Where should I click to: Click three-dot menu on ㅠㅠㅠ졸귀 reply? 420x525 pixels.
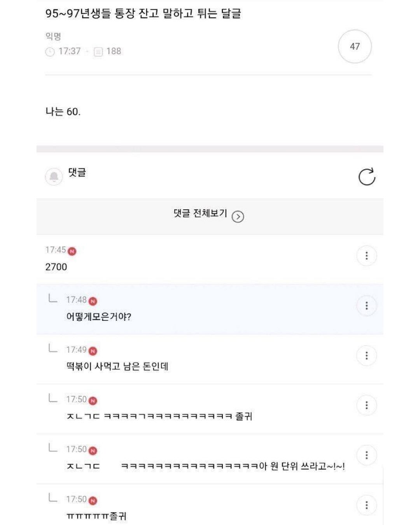366,505
